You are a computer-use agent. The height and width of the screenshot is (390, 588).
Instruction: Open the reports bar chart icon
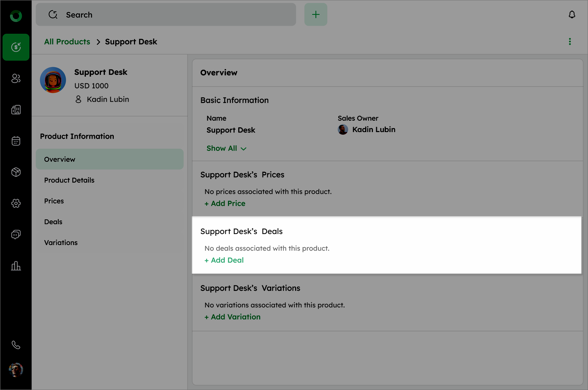click(16, 266)
